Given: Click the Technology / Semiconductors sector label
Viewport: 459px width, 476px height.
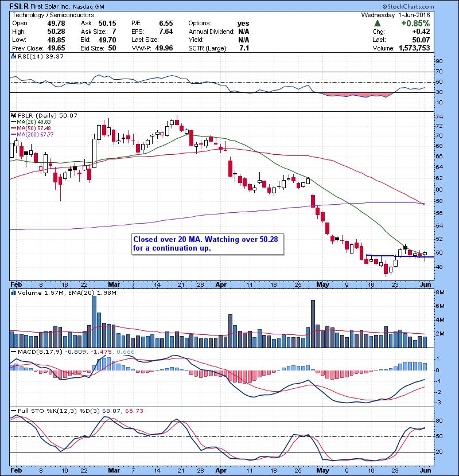Looking at the screenshot, I should (x=53, y=15).
